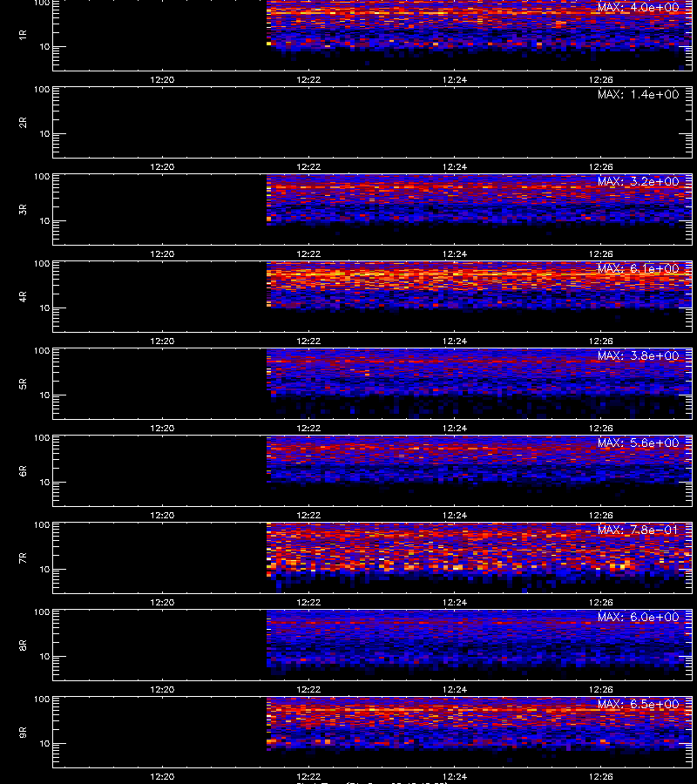Select the '3R' axis title
697x784 pixels.
(23, 209)
